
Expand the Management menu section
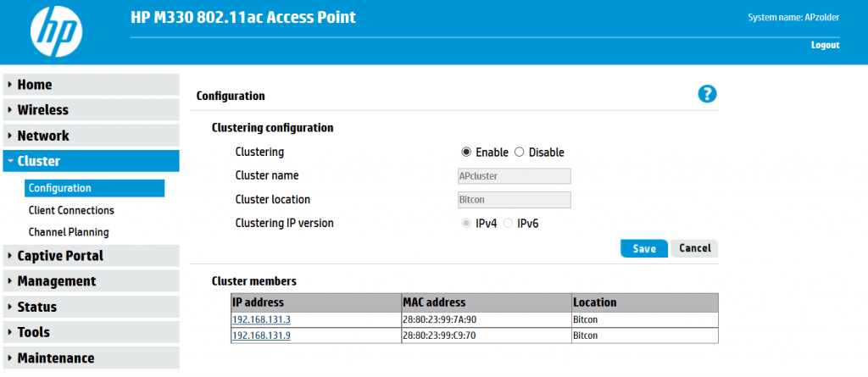(x=91, y=280)
